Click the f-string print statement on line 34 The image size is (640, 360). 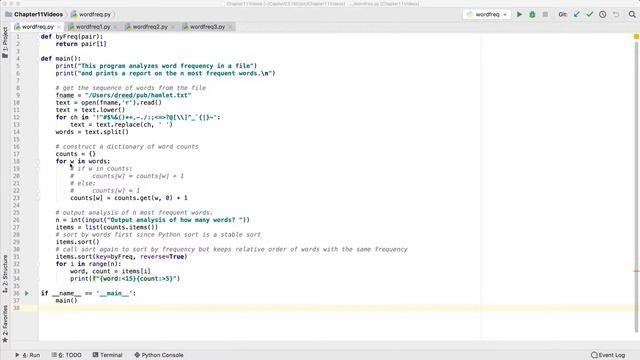125,279
